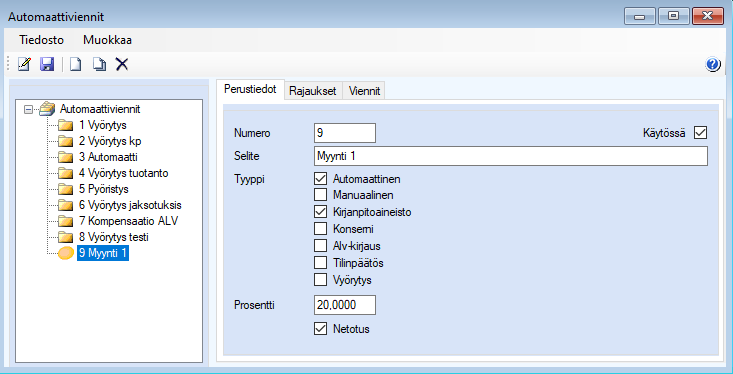Disable the Netotus checkbox
This screenshot has width=733, height=374.
point(321,329)
